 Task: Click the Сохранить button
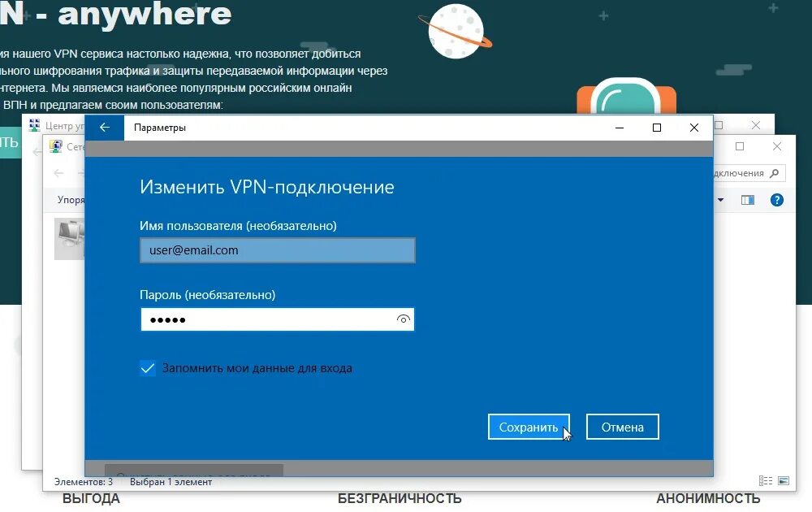pyautogui.click(x=529, y=427)
